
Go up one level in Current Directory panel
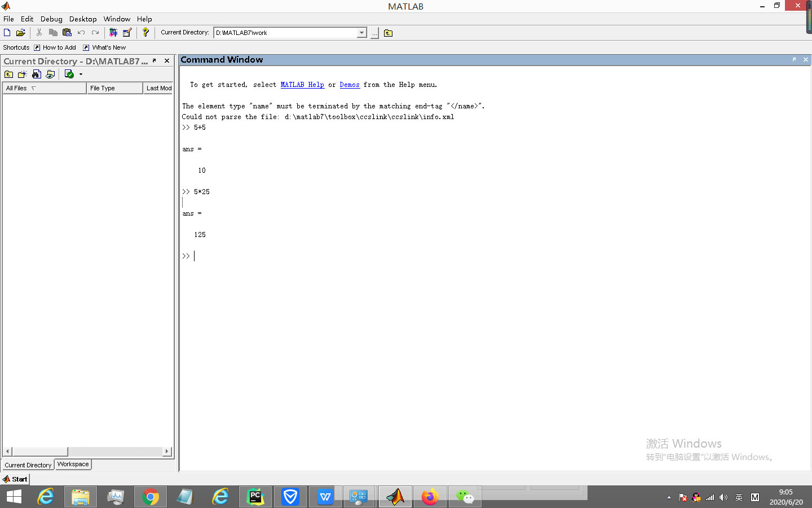pos(9,75)
